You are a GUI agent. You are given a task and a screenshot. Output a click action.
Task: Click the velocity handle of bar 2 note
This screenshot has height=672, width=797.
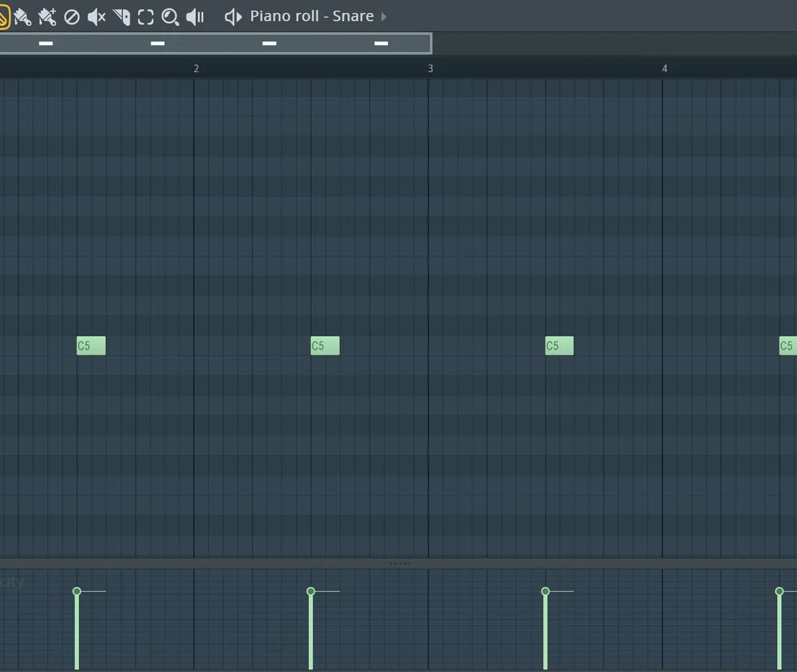[x=311, y=591]
